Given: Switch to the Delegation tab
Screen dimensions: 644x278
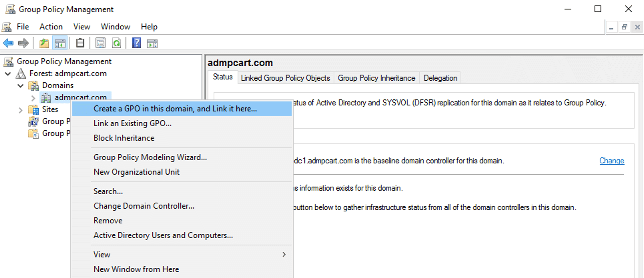Looking at the screenshot, I should coord(440,78).
